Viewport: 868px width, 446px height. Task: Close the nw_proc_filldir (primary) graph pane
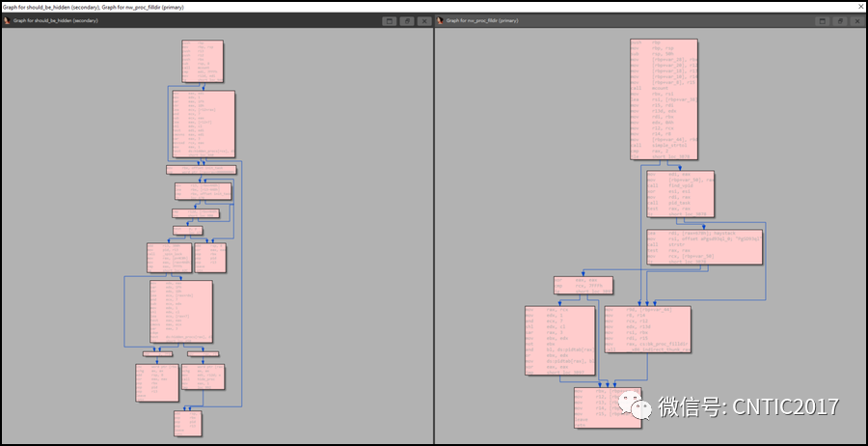(x=857, y=21)
